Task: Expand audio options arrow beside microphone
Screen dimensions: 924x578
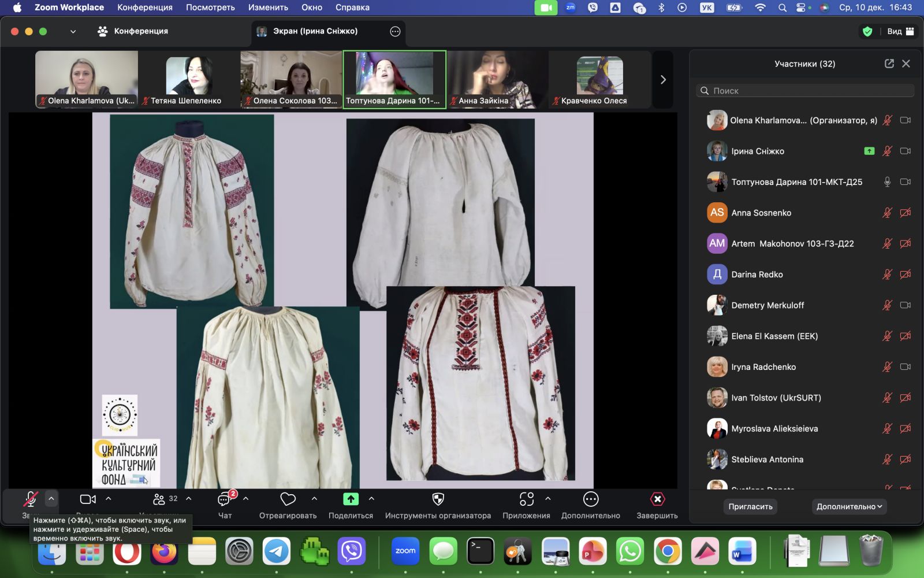Action: click(51, 498)
